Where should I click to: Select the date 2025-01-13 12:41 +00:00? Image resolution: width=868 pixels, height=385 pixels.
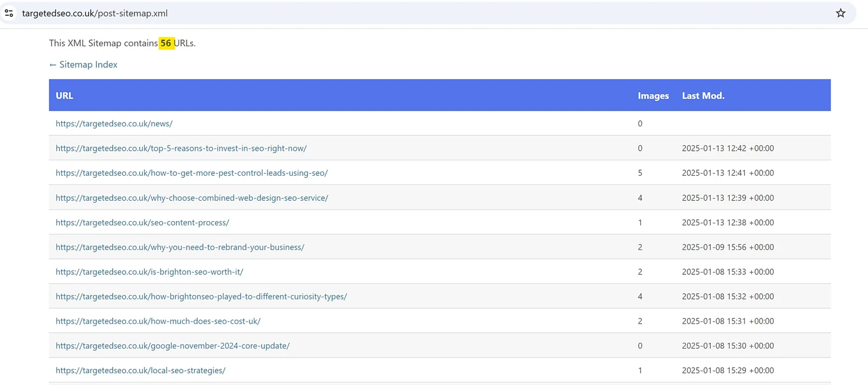[728, 173]
